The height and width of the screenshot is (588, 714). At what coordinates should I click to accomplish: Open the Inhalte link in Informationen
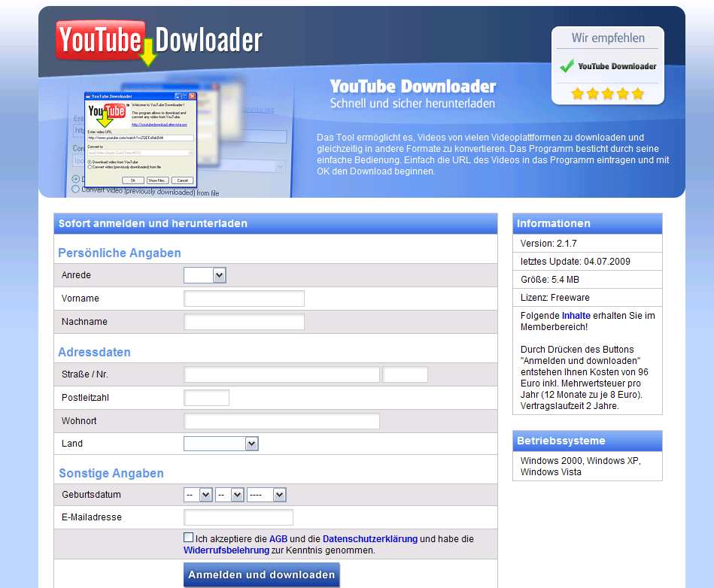[x=576, y=316]
